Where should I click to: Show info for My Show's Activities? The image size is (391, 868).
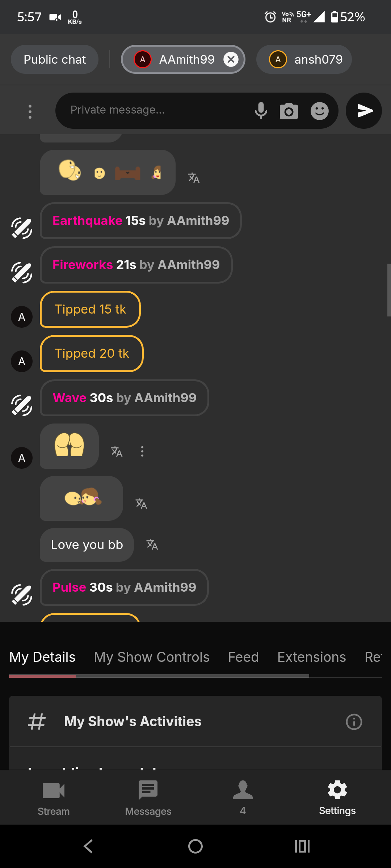(354, 722)
